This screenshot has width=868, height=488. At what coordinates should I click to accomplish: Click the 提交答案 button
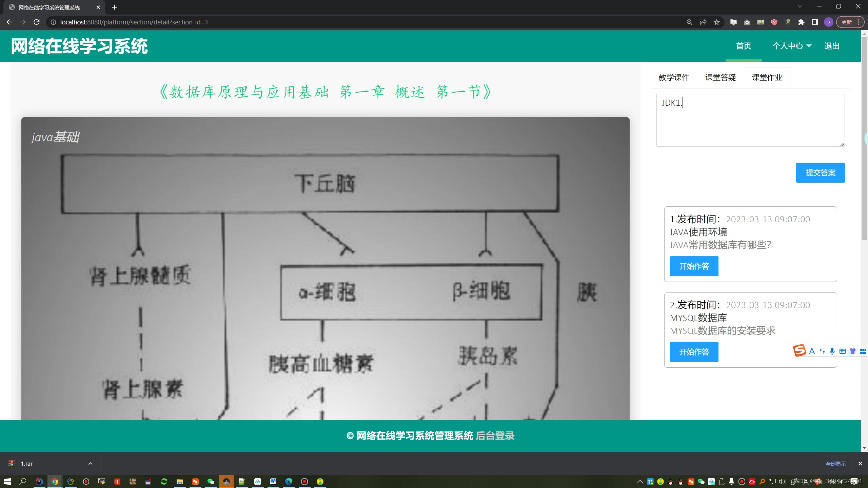(x=820, y=173)
